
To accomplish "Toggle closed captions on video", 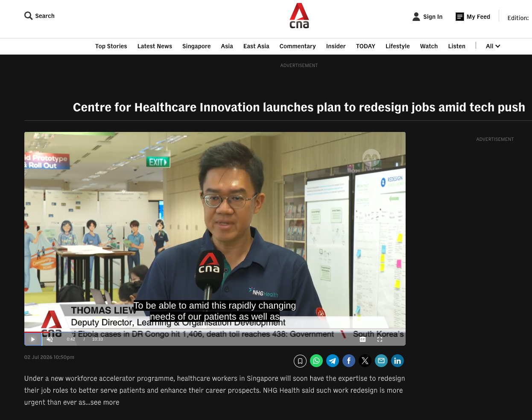I will click(x=362, y=339).
